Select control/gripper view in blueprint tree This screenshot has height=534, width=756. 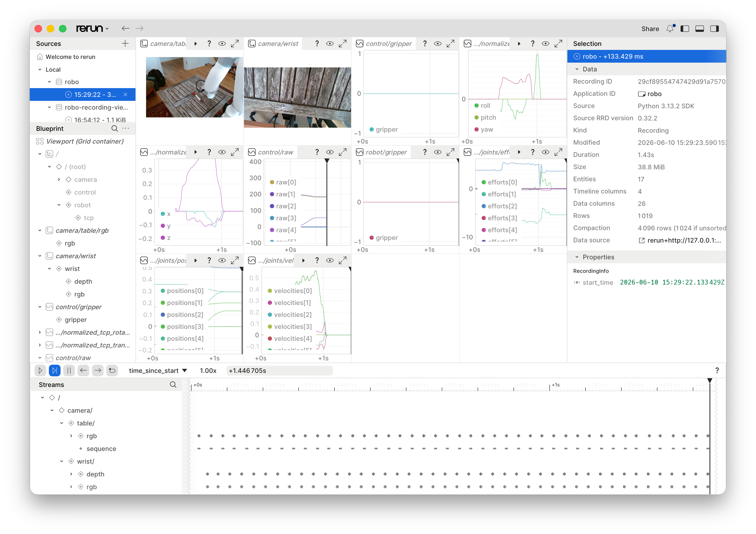pyautogui.click(x=78, y=307)
